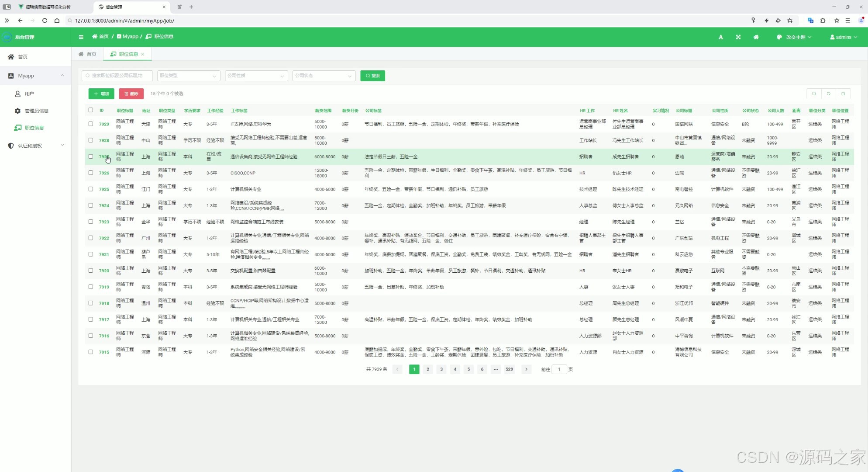Image resolution: width=868 pixels, height=472 pixels.
Task: Click 后台管理 logo icon
Action: (x=7, y=37)
